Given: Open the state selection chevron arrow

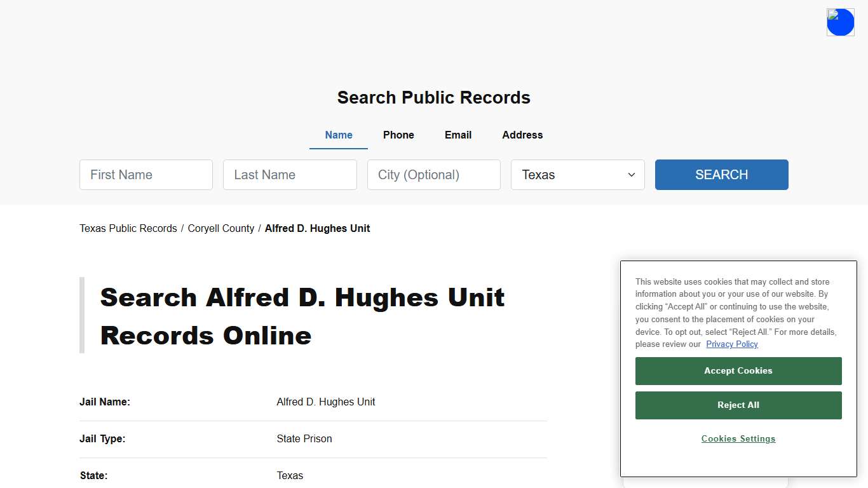Looking at the screenshot, I should (x=631, y=175).
